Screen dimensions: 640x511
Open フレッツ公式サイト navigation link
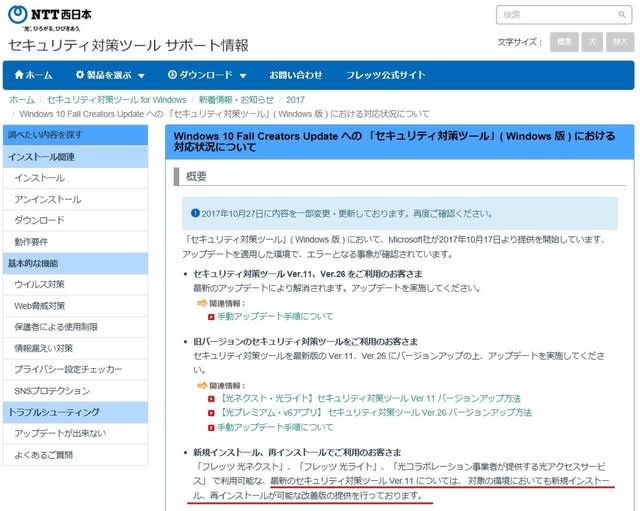[385, 75]
